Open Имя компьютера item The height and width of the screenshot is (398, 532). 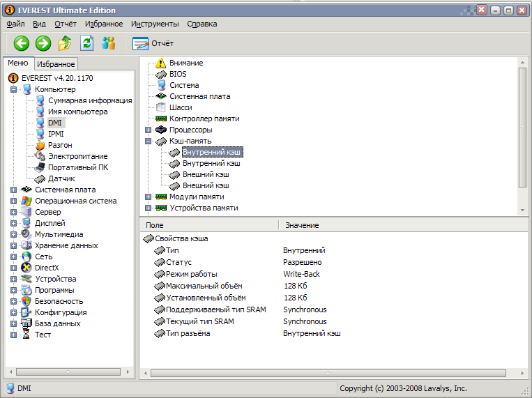pyautogui.click(x=77, y=112)
